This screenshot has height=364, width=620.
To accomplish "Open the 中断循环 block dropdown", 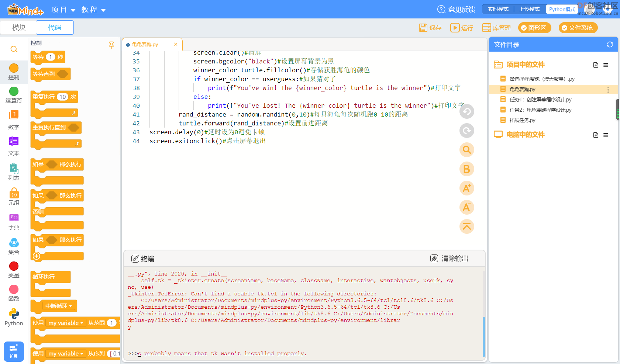I will (x=59, y=306).
